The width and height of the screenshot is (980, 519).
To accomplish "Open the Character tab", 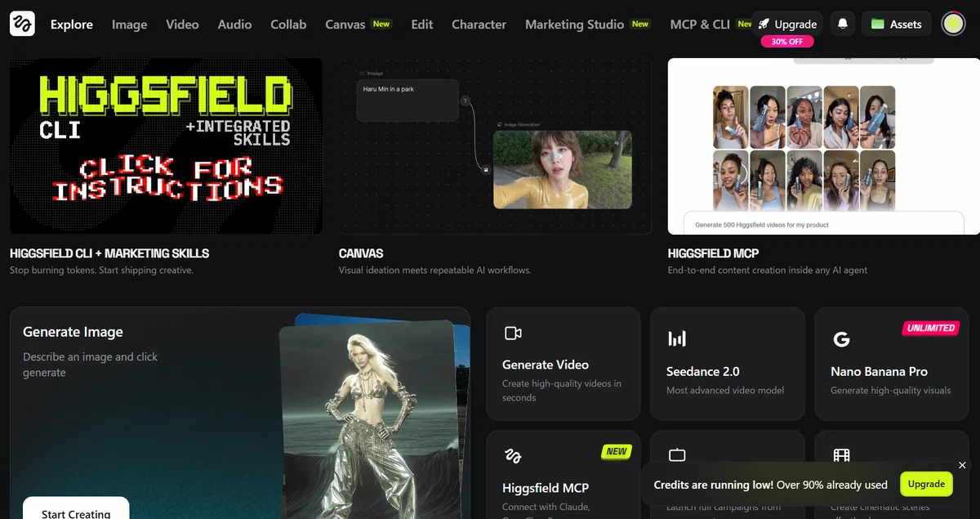I will pos(479,25).
